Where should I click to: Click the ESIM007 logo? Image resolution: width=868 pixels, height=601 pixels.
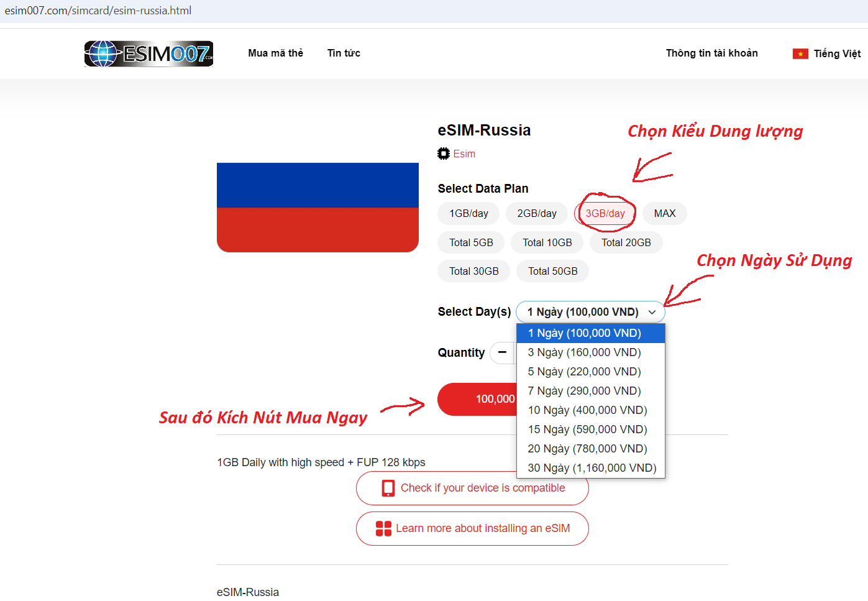(148, 53)
